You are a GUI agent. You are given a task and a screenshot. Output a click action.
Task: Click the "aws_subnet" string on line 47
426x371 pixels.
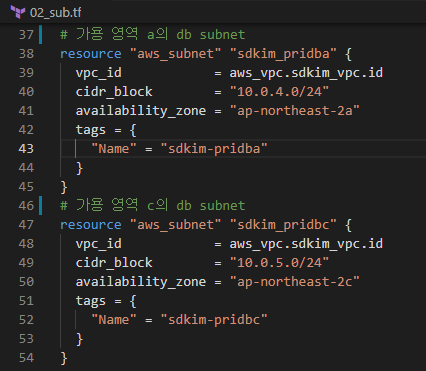pyautogui.click(x=176, y=225)
